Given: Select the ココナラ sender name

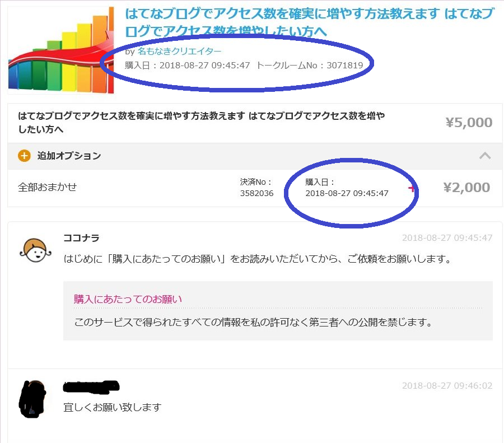Looking at the screenshot, I should (x=81, y=238).
